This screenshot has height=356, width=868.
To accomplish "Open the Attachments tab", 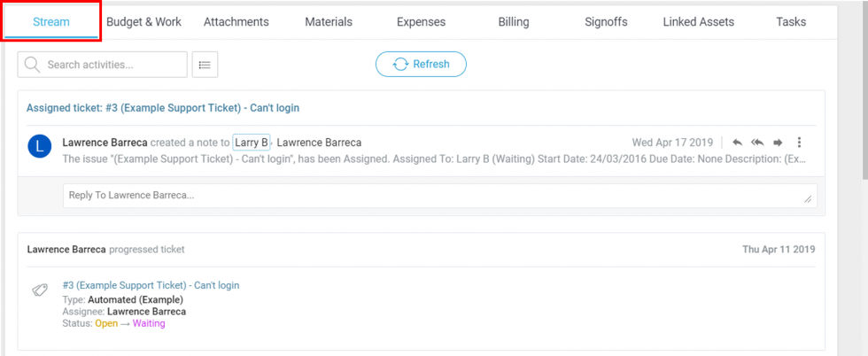I will coord(236,22).
